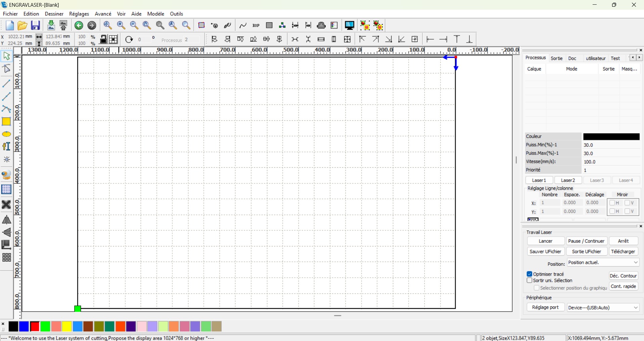The height and width of the screenshot is (341, 644).
Task: Undo with the green back arrow
Action: point(79,25)
